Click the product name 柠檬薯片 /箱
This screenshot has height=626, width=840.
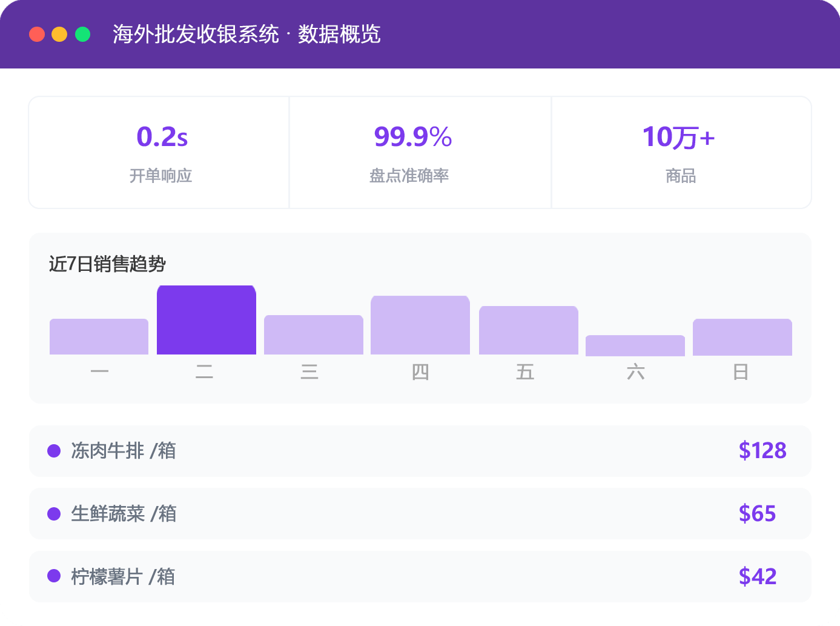pos(123,577)
